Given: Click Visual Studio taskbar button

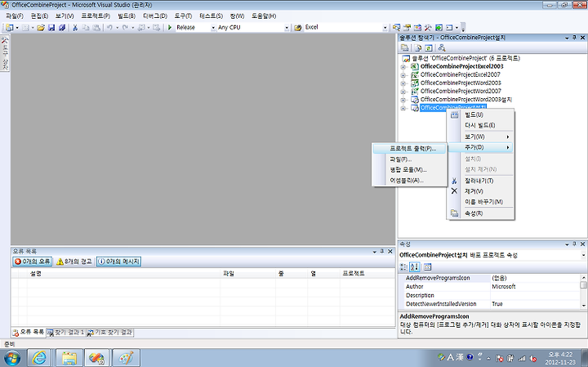Looking at the screenshot, I should 96,358.
